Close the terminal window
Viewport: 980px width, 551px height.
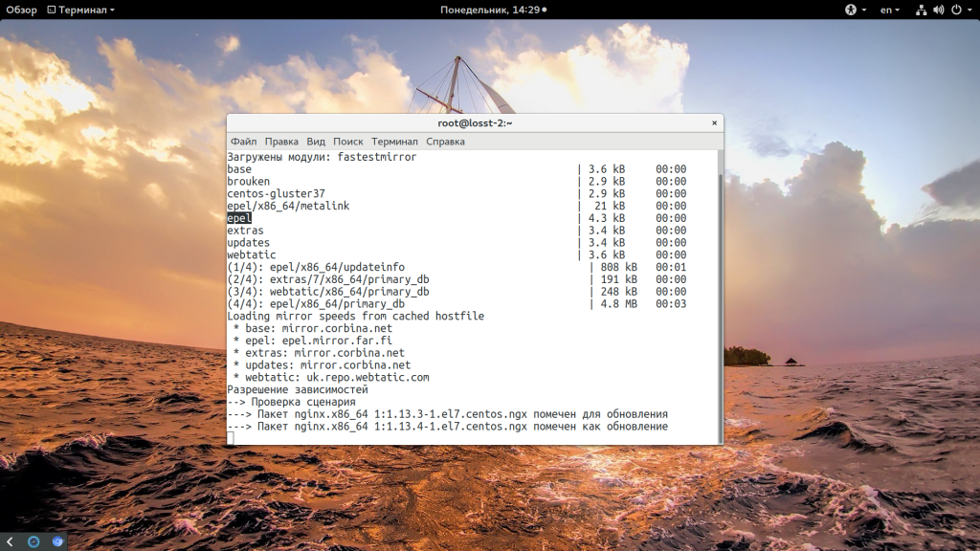pos(714,122)
